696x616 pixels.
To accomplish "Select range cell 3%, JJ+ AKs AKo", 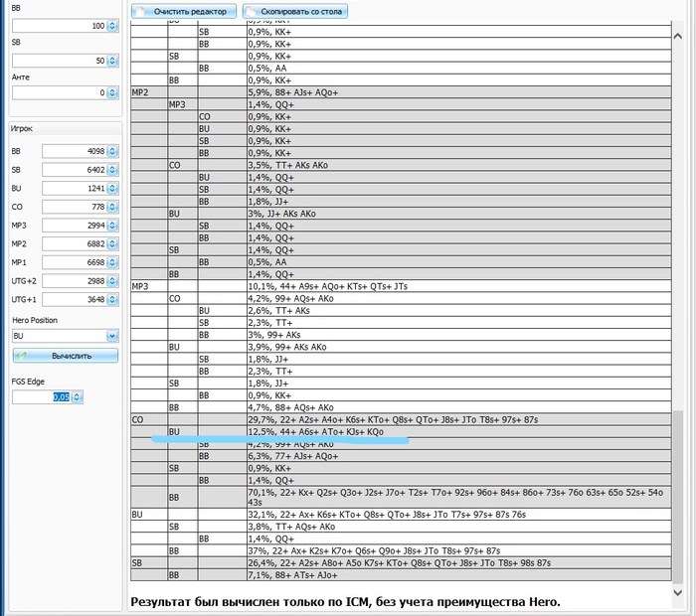I will click(x=459, y=214).
